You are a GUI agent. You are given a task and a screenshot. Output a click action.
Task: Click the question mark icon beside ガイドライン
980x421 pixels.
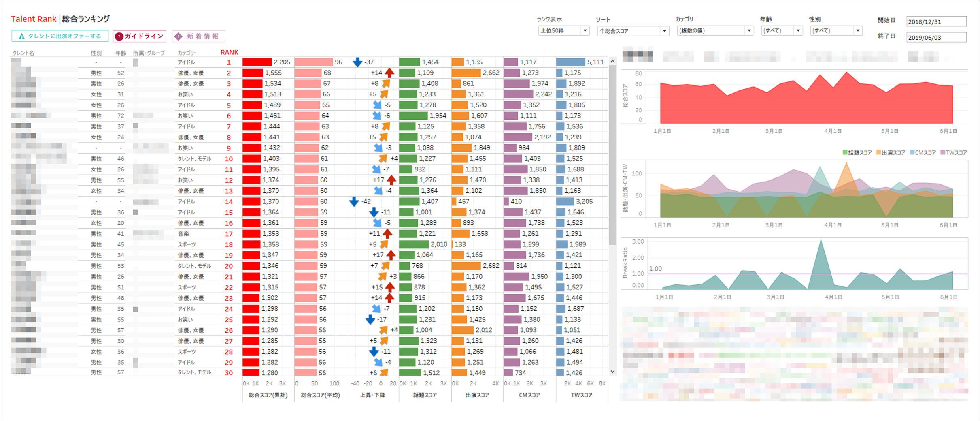119,36
